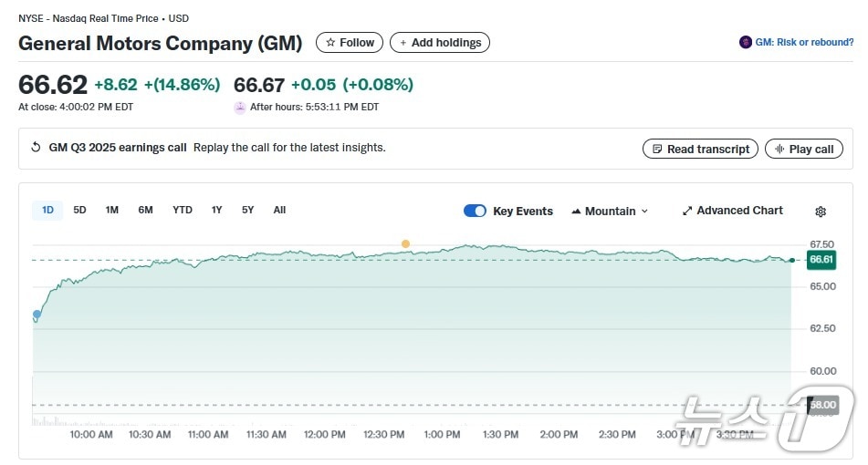
Task: Show the YTD chart range
Action: (x=183, y=210)
